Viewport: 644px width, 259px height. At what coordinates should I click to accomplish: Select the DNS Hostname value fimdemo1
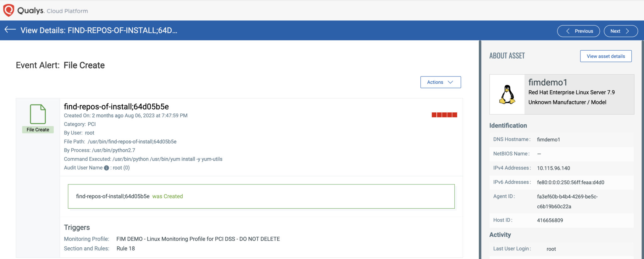548,140
